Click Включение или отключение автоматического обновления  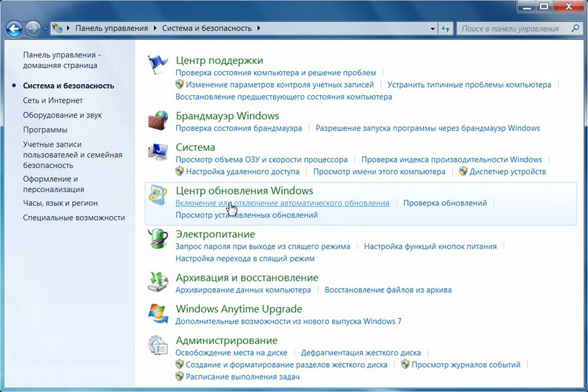tap(282, 203)
